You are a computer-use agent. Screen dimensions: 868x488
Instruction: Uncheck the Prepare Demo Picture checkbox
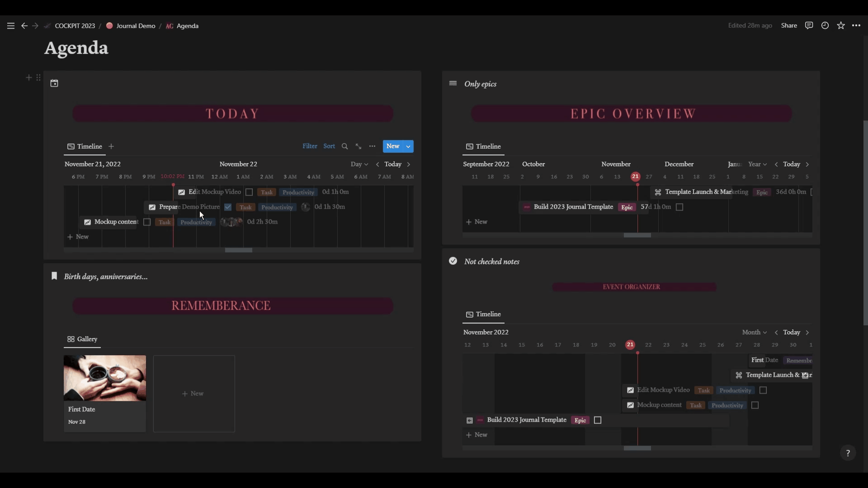(228, 207)
